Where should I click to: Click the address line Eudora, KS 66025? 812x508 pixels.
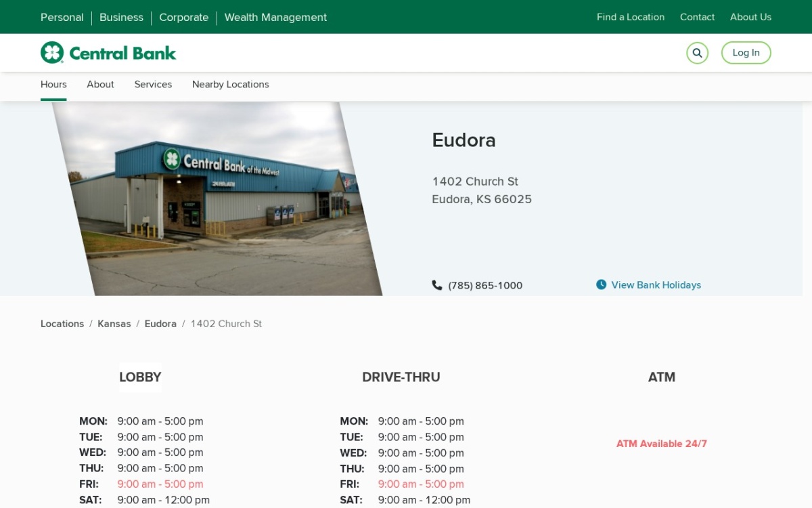pyautogui.click(x=482, y=199)
